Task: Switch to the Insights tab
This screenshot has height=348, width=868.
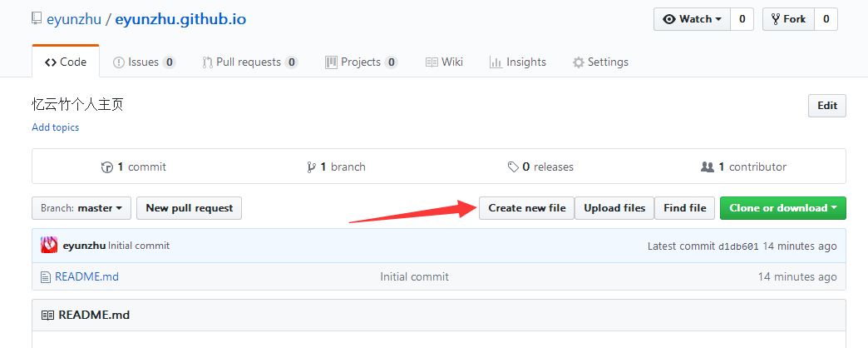Action: click(x=518, y=62)
